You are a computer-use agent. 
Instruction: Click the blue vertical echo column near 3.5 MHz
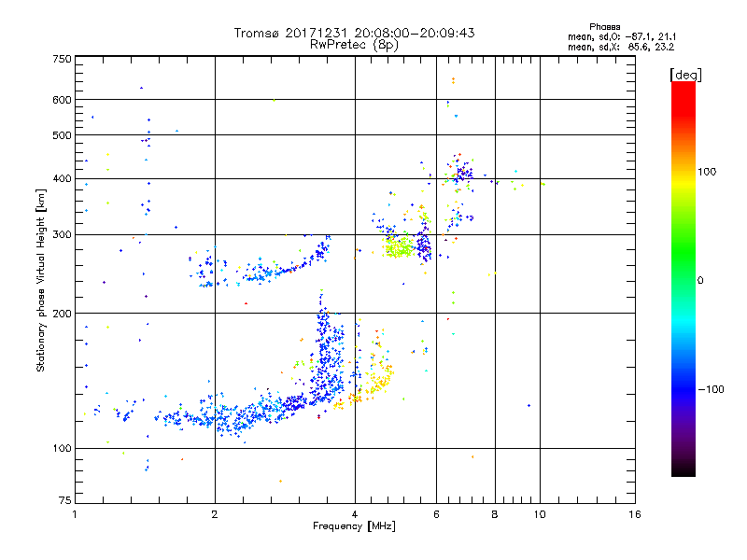coord(326,355)
